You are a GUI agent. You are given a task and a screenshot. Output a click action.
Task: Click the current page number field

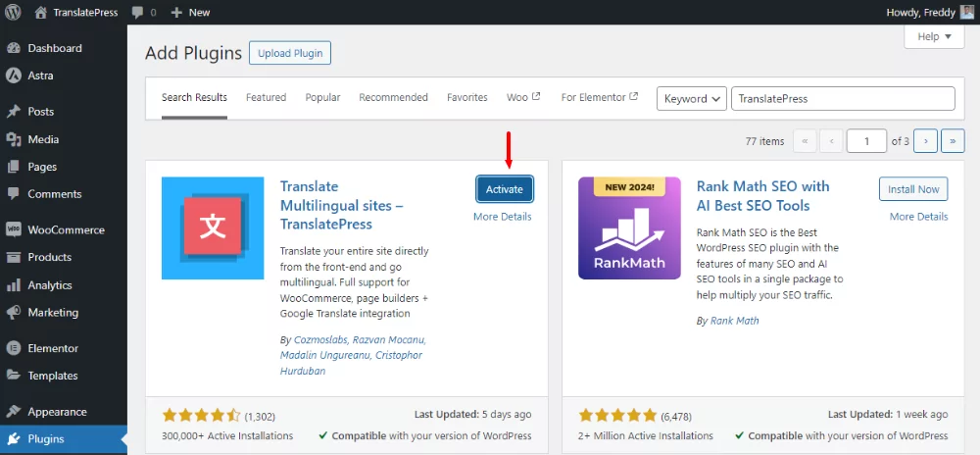(866, 141)
